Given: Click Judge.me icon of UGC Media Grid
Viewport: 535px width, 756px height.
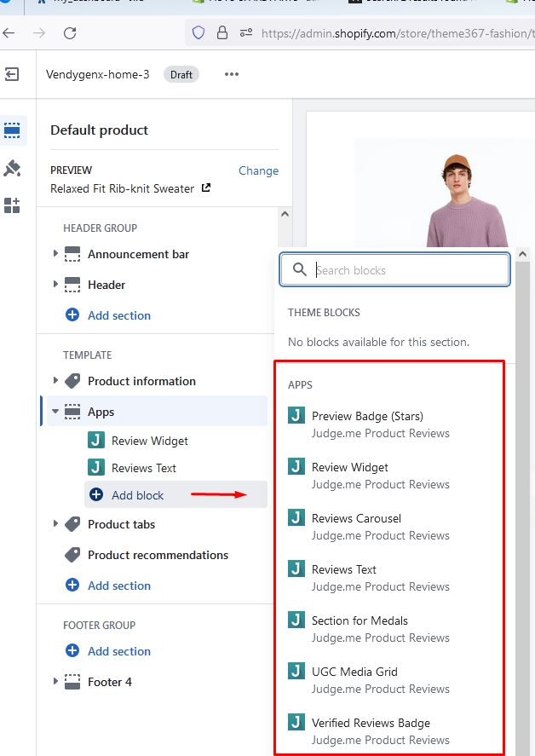Looking at the screenshot, I should (296, 671).
